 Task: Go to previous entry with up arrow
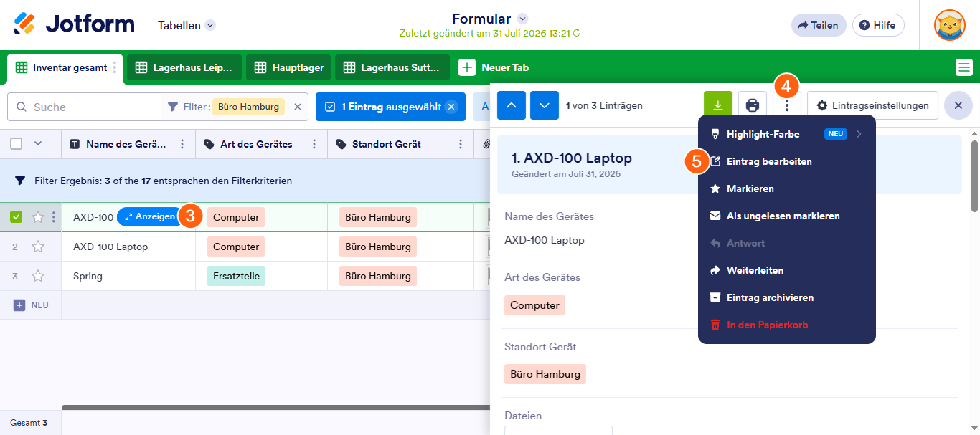pyautogui.click(x=512, y=105)
